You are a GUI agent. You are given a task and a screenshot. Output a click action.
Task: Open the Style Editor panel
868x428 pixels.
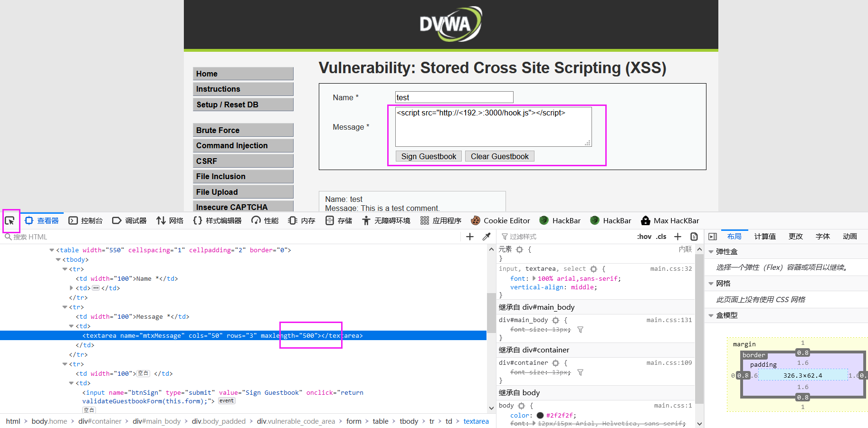click(x=217, y=220)
